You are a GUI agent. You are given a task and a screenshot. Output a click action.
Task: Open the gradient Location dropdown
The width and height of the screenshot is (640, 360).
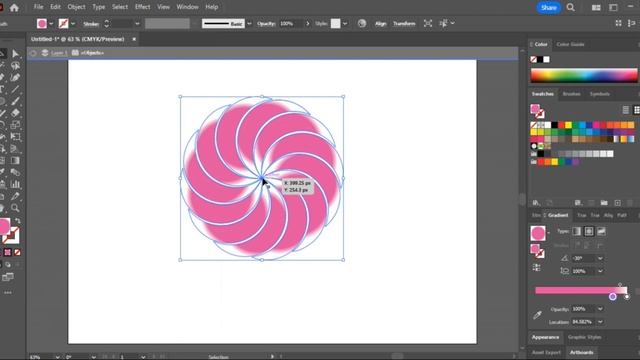click(600, 322)
